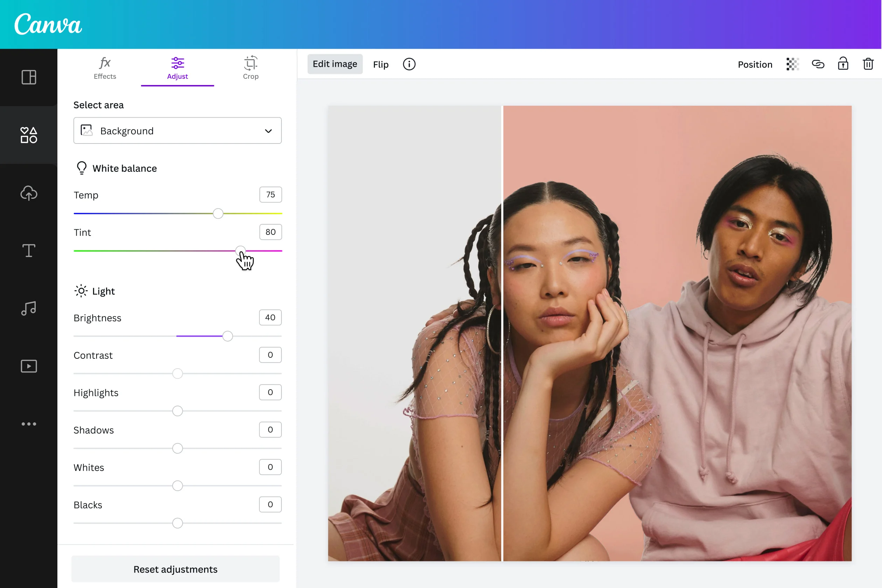Click the Crop tool icon
Viewport: 882px width, 588px height.
click(x=250, y=63)
